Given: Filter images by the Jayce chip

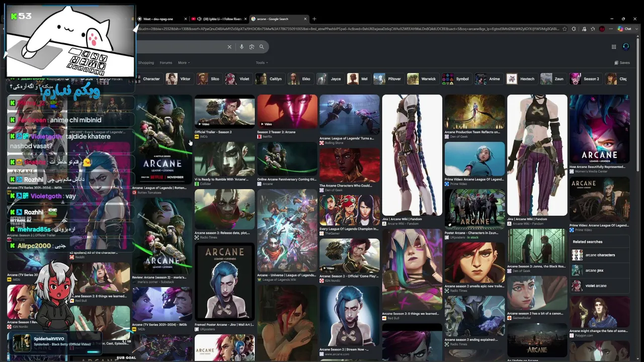Looking at the screenshot, I should [330, 79].
